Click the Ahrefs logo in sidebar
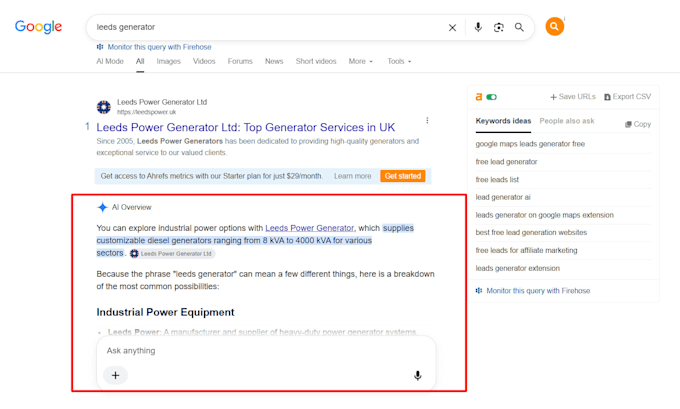680x409 pixels. pos(479,97)
